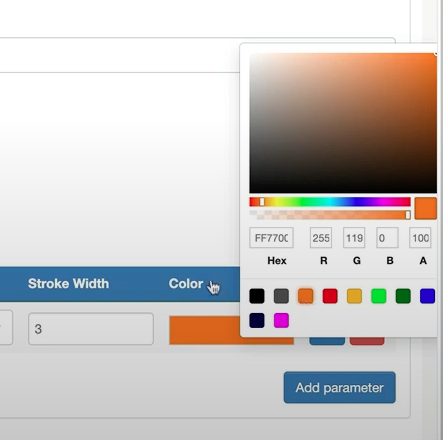443x440 pixels.
Task: Click the G value input field
Action: click(354, 238)
